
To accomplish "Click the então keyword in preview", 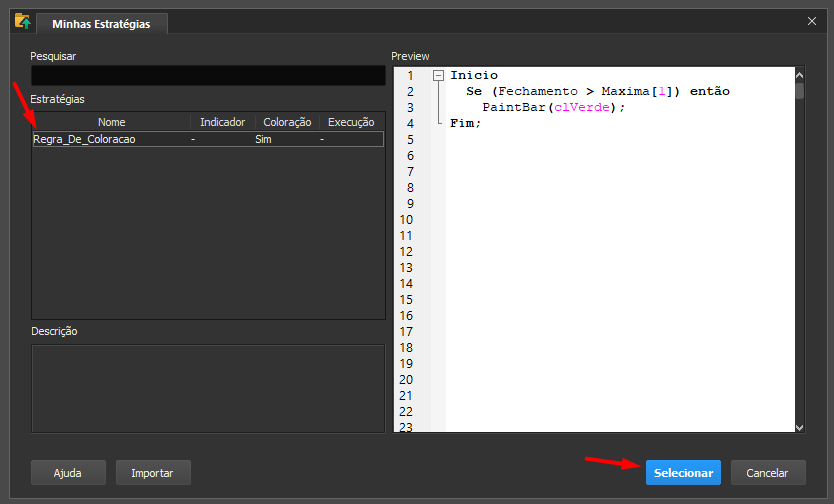I will (x=710, y=91).
